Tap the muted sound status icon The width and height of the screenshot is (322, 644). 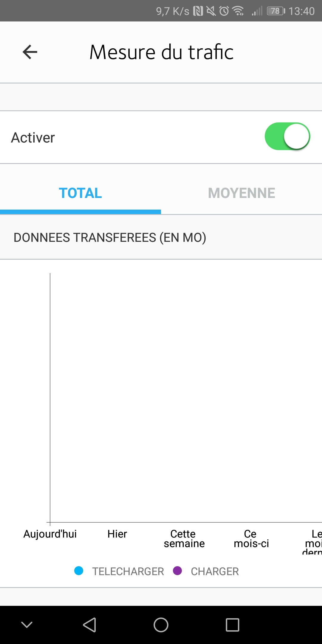coord(211,11)
